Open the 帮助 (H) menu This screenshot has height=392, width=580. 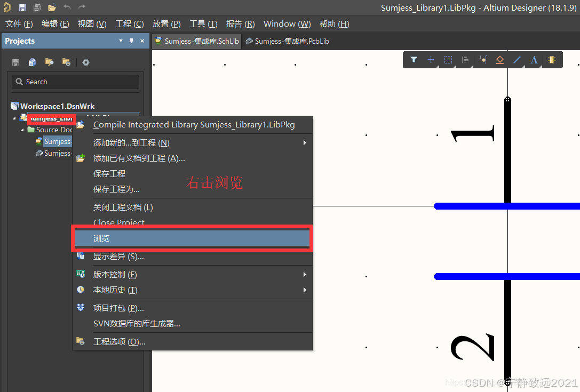pos(335,23)
